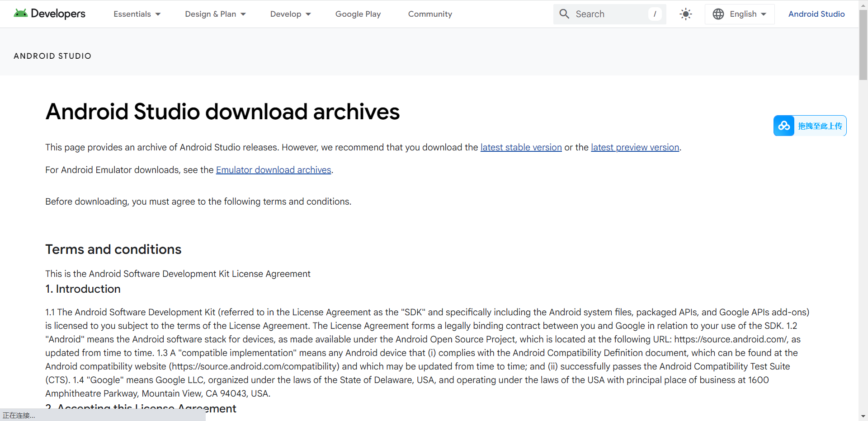Visit the Emulator download archives link
Image resolution: width=868 pixels, height=421 pixels.
[x=273, y=170]
